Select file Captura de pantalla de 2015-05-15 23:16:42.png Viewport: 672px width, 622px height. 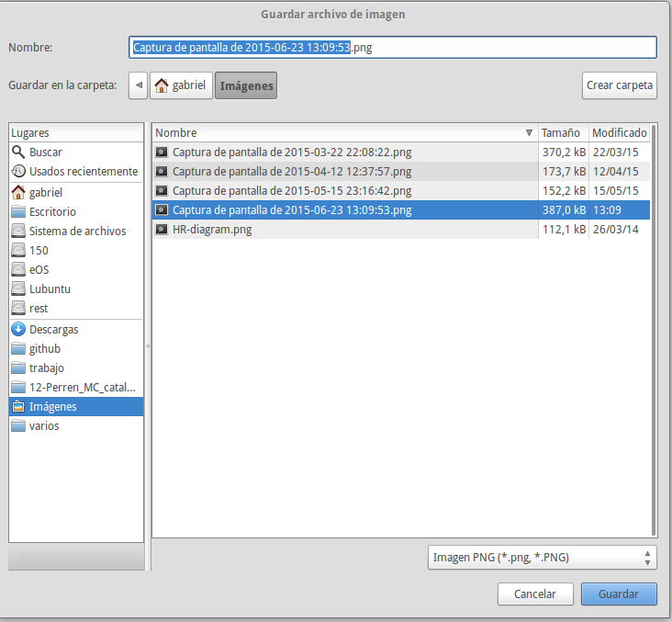(x=292, y=190)
